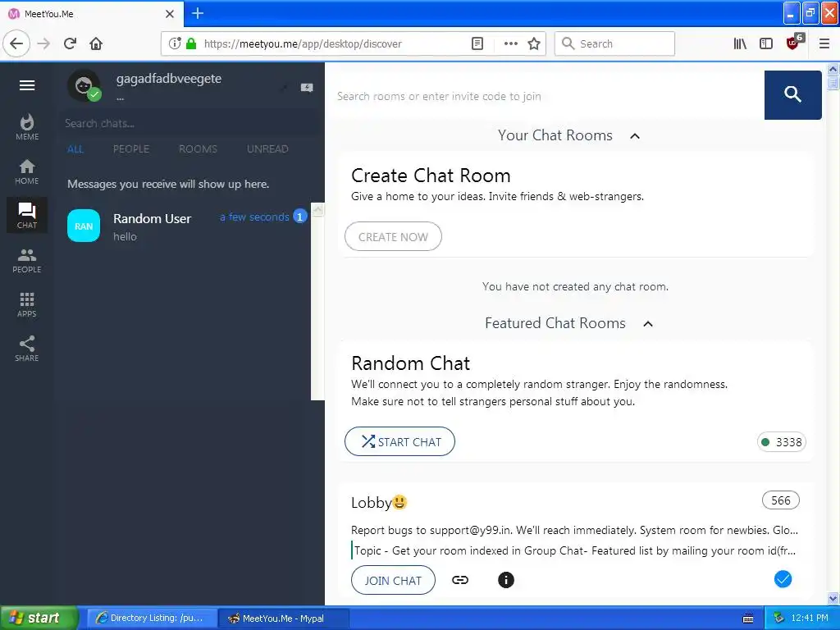Show site information icon in address bar

[175, 43]
